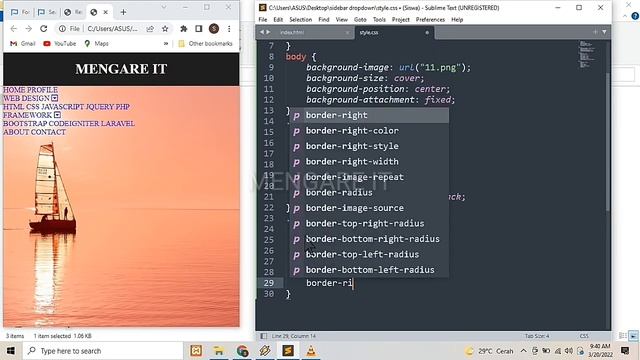This screenshot has height=360, width=640.
Task: Expand FRAMEWORK dropdown arrow
Action: pos(57,115)
